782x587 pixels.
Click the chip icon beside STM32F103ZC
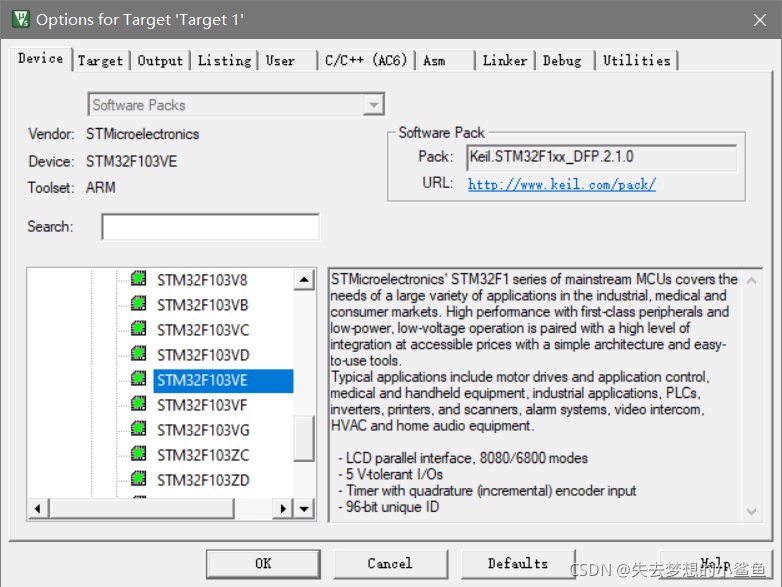pos(139,453)
